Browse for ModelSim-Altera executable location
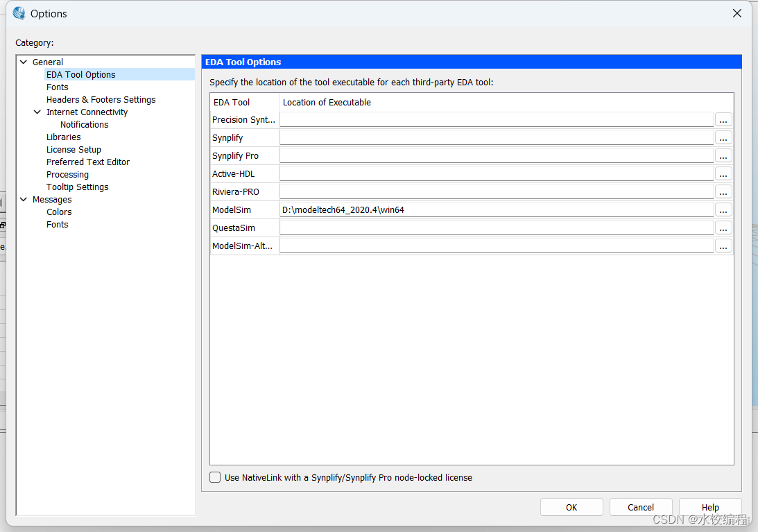The height and width of the screenshot is (532, 758). (x=723, y=246)
